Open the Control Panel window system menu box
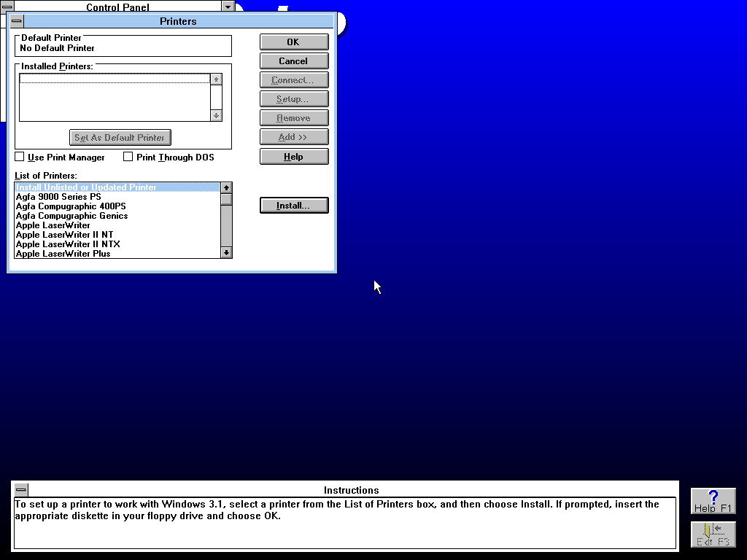Screen dimensions: 747x560 click(7, 6)
